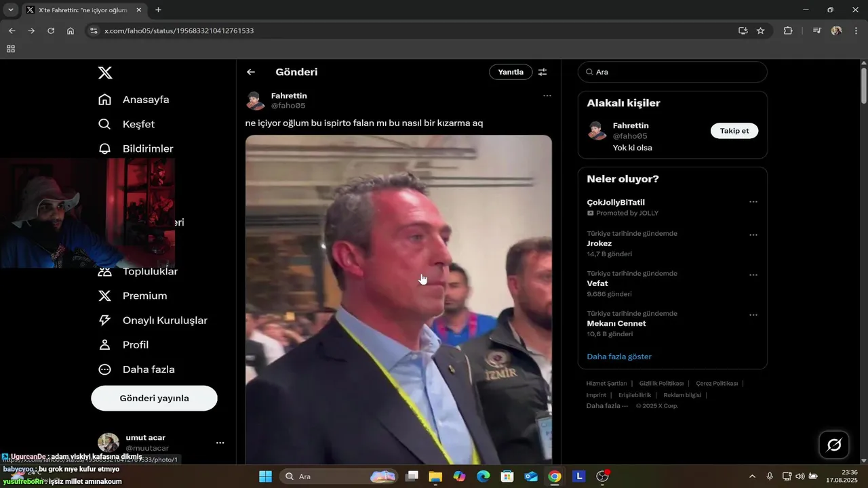Click the Ara search field on X
Screen dimensions: 868x488
click(x=673, y=72)
